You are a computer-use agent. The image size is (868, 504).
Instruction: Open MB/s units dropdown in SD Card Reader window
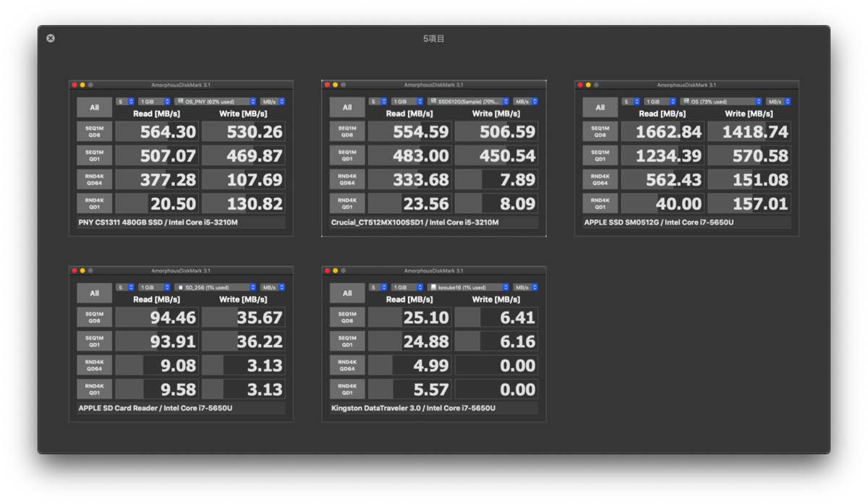(x=273, y=288)
